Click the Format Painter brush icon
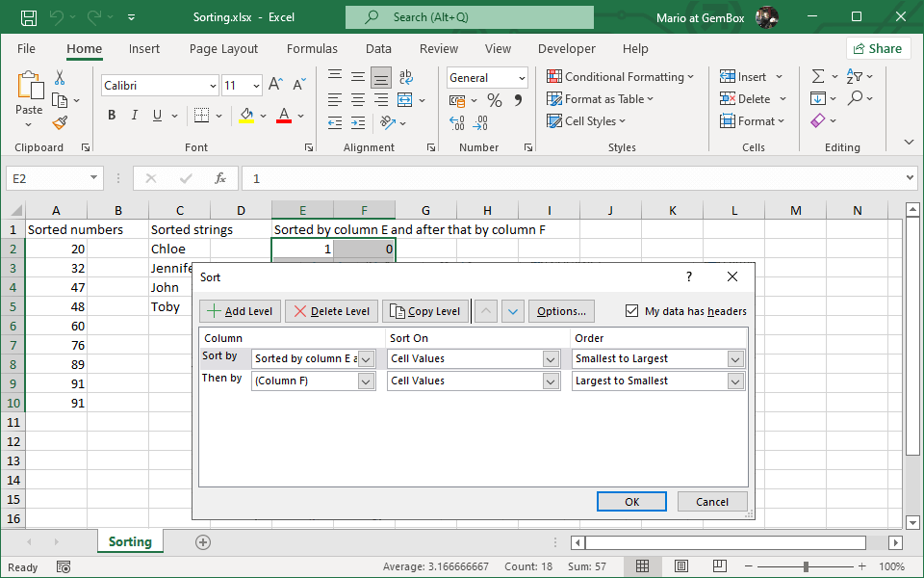This screenshot has width=924, height=578. tap(60, 123)
